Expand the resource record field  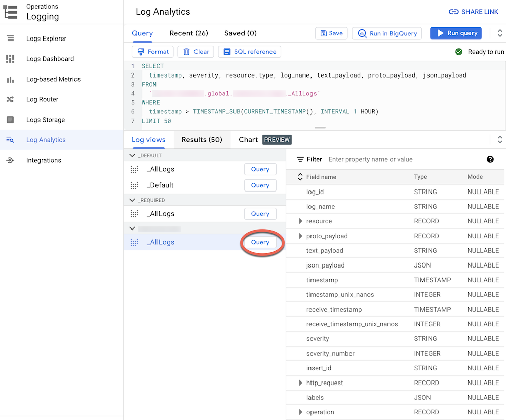pyautogui.click(x=301, y=221)
